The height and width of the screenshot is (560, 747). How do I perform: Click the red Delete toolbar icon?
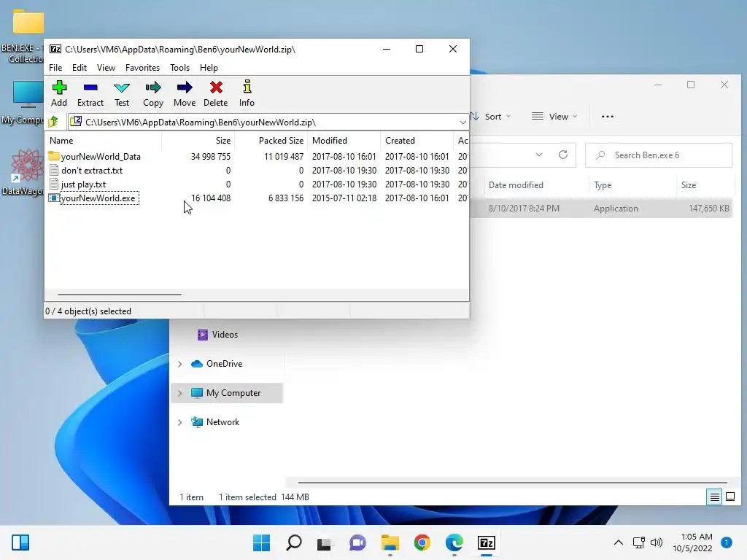pos(216,93)
